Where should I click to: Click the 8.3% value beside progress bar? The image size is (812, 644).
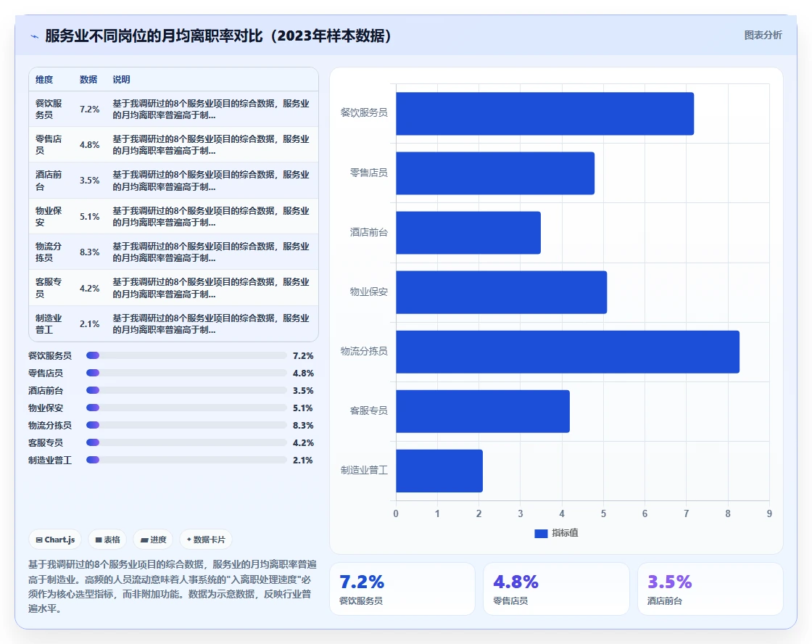click(x=303, y=426)
